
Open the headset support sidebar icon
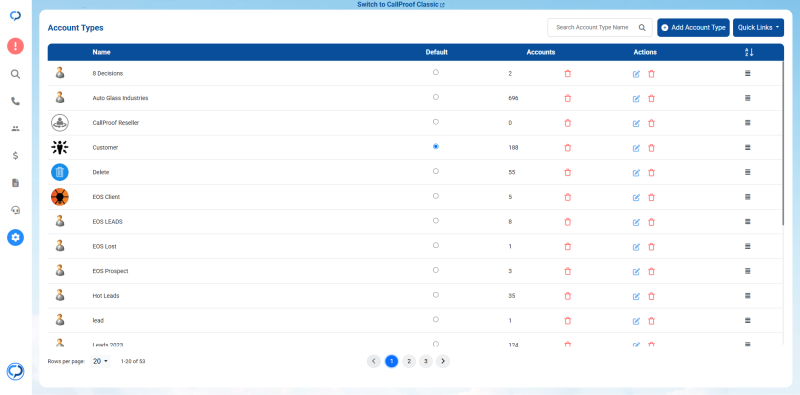pos(15,210)
